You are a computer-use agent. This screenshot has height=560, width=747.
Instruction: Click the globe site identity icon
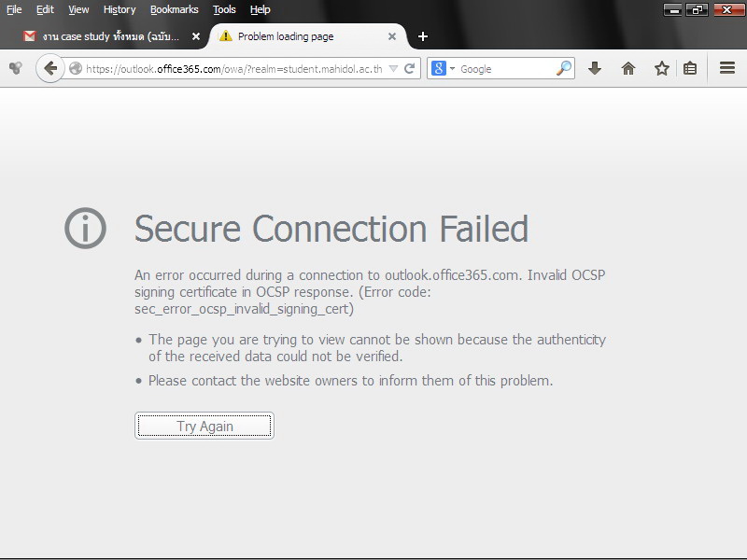(x=76, y=68)
